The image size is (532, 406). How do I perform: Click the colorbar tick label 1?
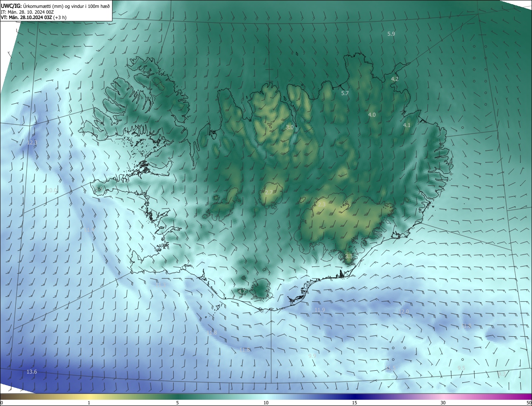(89, 403)
